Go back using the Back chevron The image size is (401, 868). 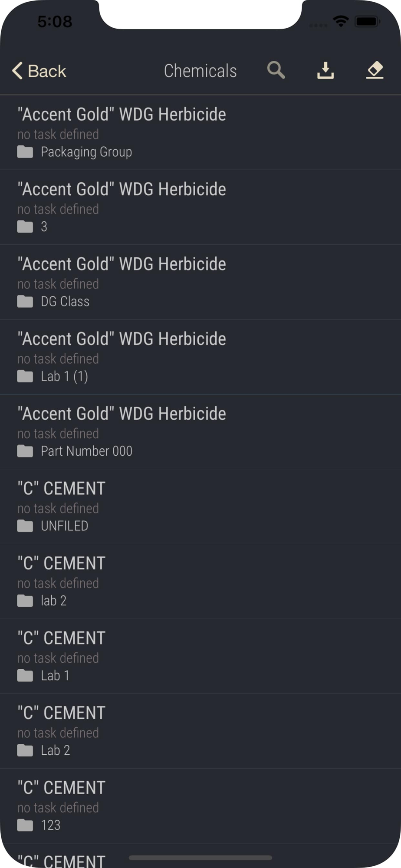point(39,71)
